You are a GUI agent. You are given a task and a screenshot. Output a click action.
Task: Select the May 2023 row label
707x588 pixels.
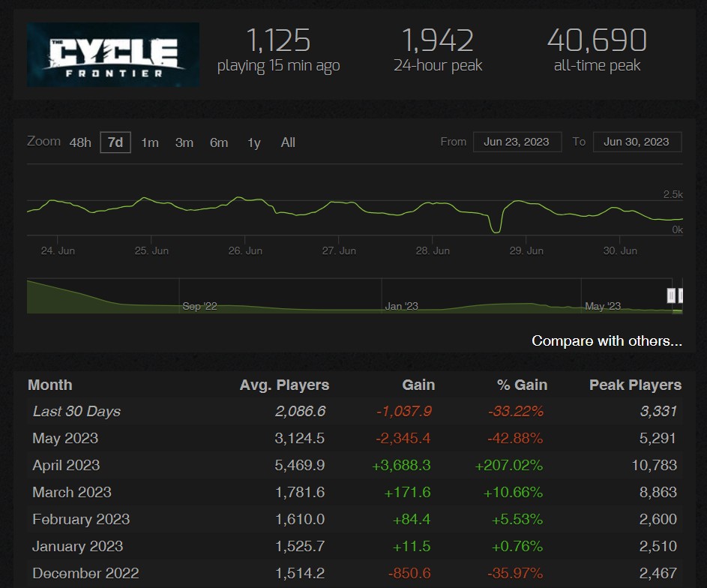65,438
